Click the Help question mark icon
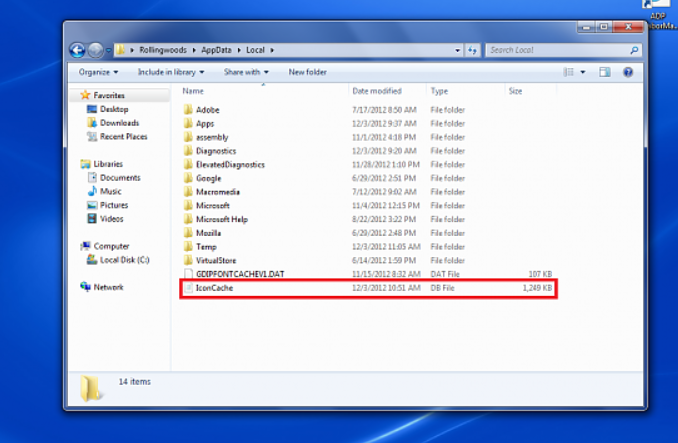 pos(628,72)
